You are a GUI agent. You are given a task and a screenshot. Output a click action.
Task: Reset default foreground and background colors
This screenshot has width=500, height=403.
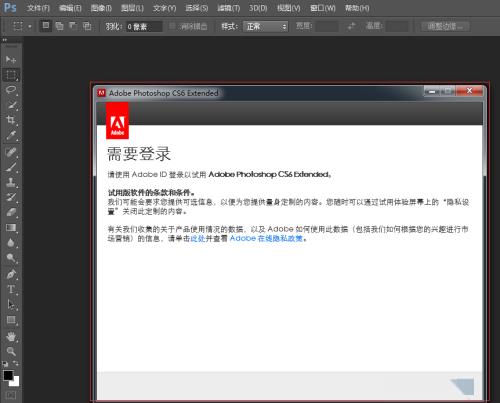click(x=5, y=364)
